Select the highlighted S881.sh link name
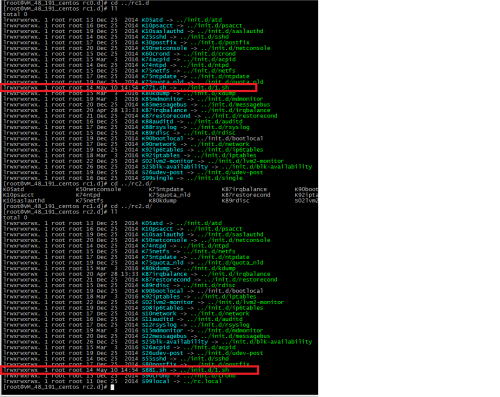 pyautogui.click(x=154, y=370)
